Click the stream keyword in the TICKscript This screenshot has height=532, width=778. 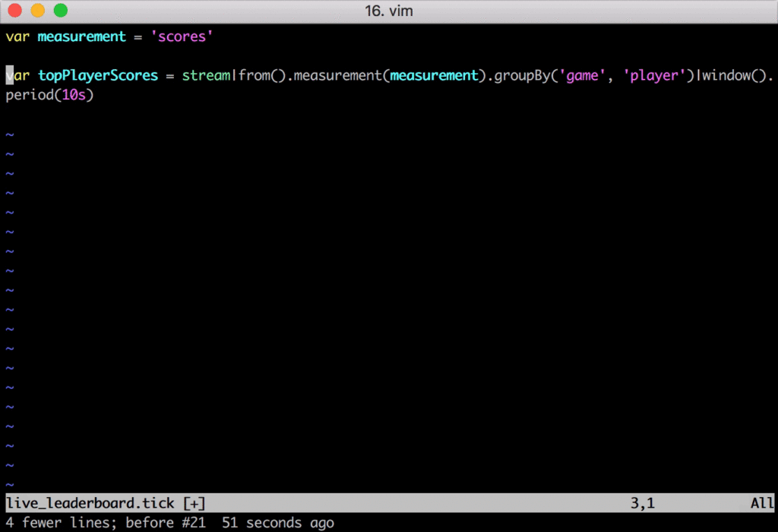click(204, 75)
